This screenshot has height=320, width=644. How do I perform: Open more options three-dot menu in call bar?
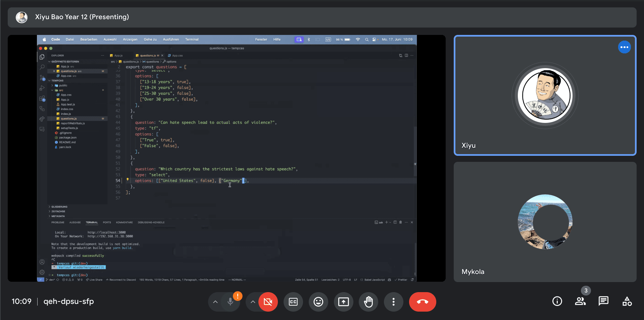[393, 302]
